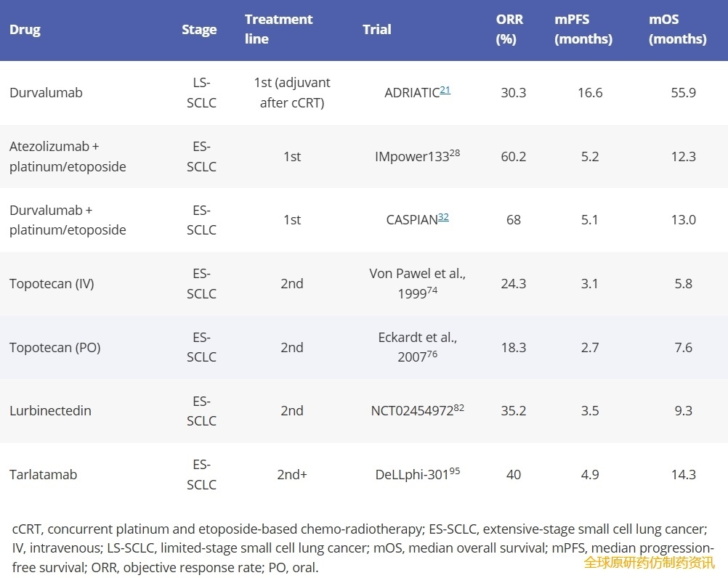Click reference 95 after DeLLphi-301
728x578 pixels.
(455, 471)
